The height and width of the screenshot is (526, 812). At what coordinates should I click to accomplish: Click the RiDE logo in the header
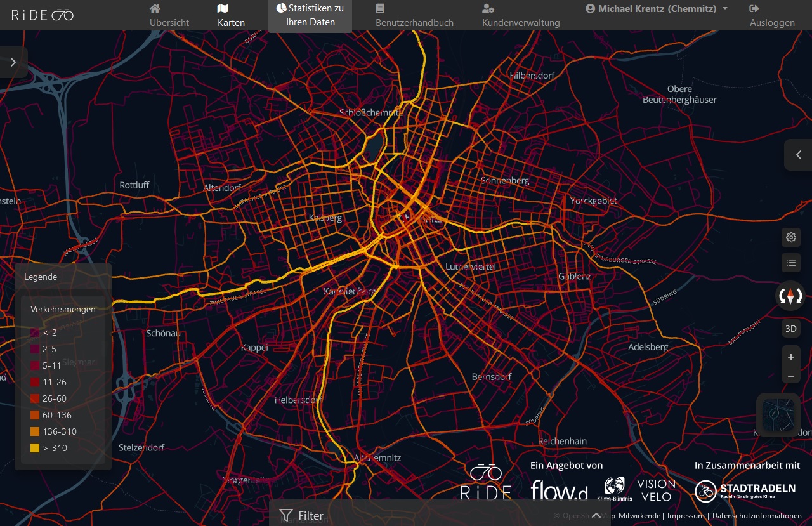click(x=43, y=15)
